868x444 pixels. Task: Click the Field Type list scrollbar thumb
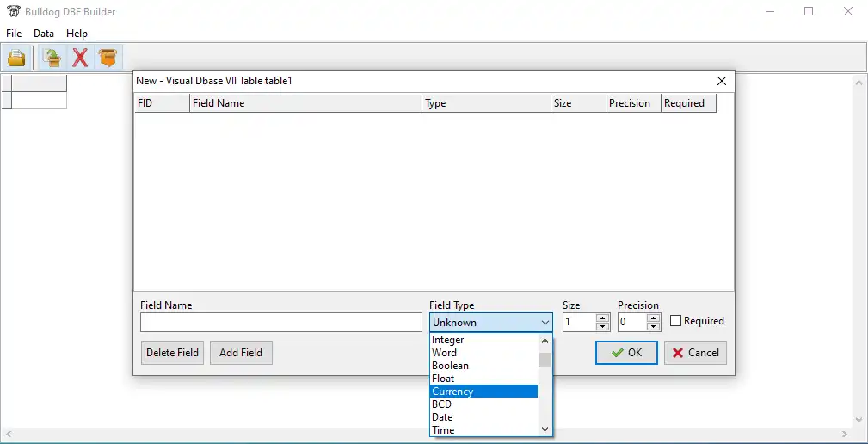pyautogui.click(x=545, y=361)
